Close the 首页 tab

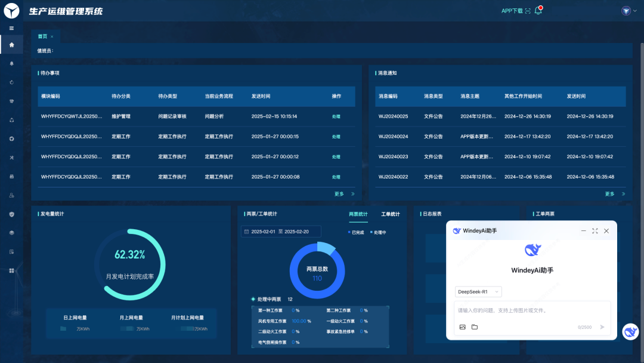[x=52, y=36]
